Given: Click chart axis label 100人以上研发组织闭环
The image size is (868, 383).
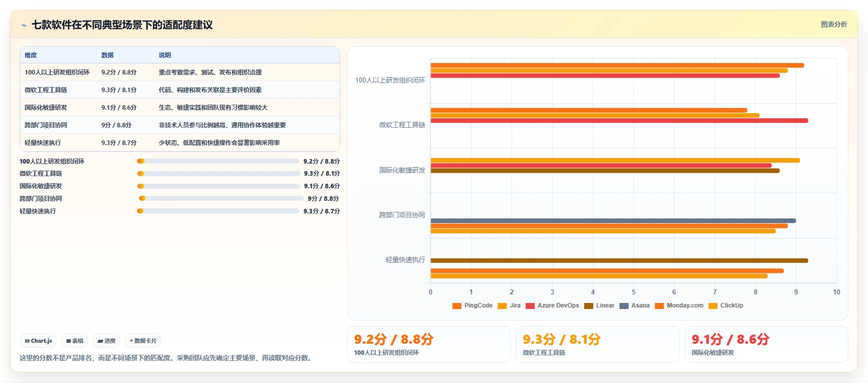Looking at the screenshot, I should [x=390, y=80].
